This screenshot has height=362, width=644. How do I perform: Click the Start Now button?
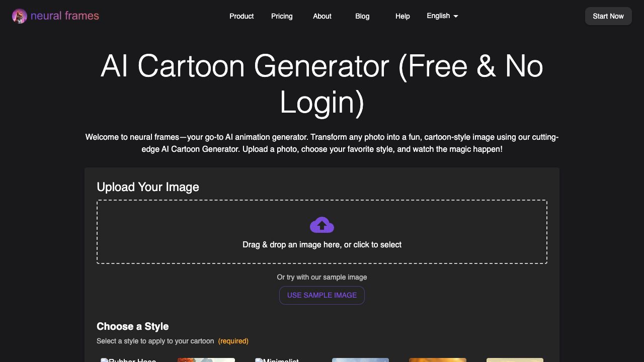608,16
